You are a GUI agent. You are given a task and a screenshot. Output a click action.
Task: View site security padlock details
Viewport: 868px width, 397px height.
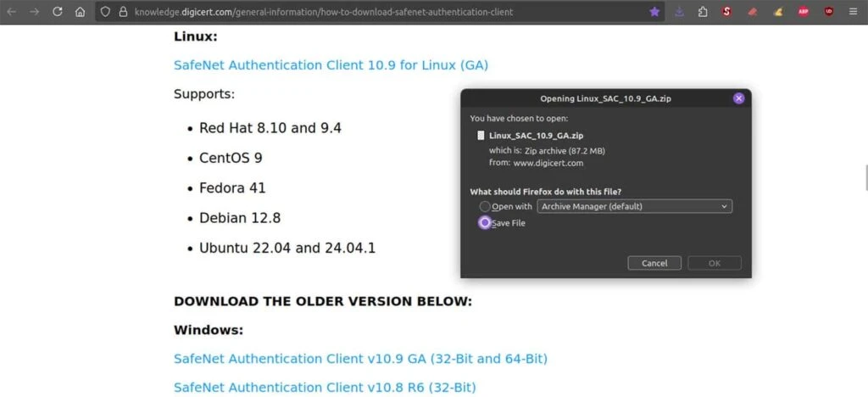(x=123, y=12)
